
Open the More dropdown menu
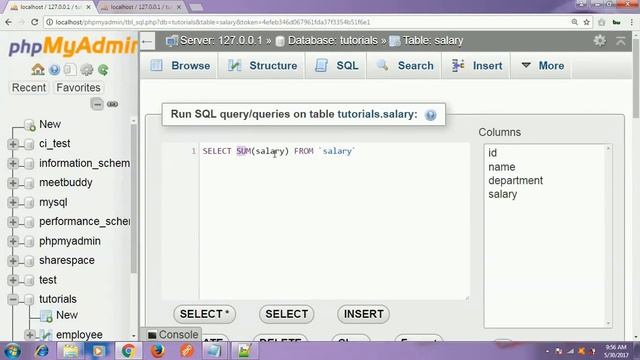542,65
